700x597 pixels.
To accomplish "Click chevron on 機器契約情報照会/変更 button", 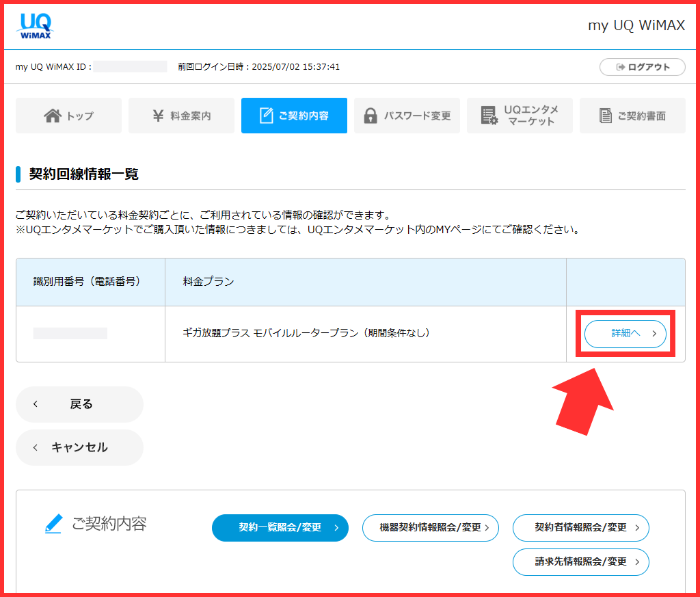I will (487, 528).
